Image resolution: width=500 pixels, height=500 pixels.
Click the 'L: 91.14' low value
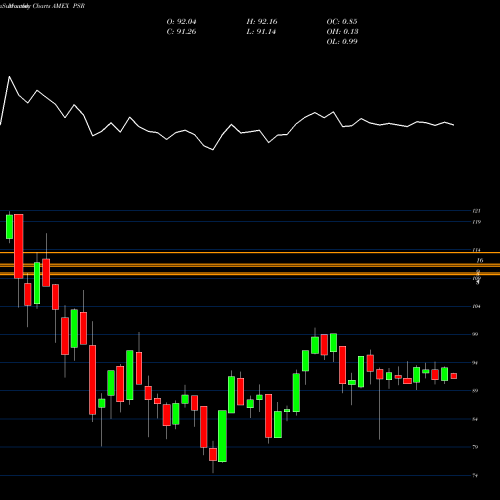point(261,32)
